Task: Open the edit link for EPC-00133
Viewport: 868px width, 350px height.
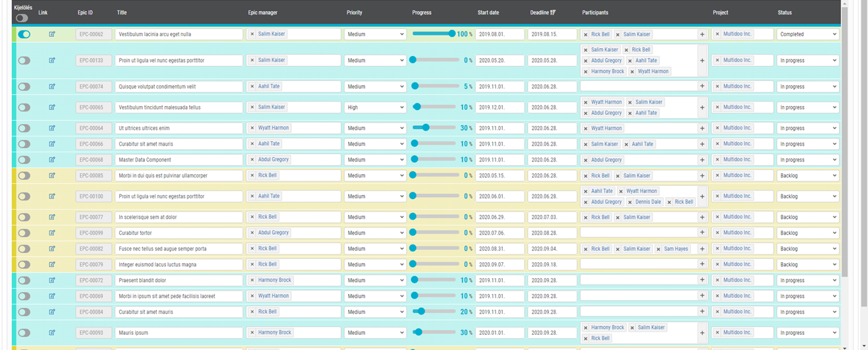Action: pyautogui.click(x=52, y=60)
